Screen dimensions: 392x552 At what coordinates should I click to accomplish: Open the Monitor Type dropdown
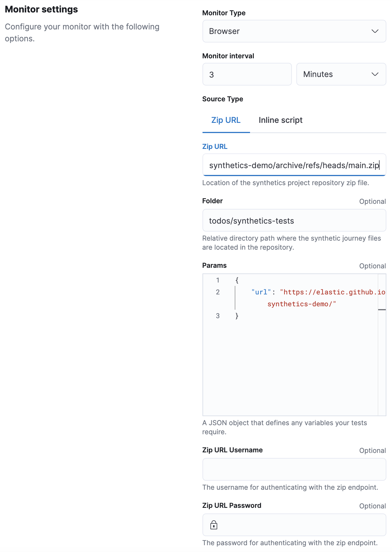[294, 31]
